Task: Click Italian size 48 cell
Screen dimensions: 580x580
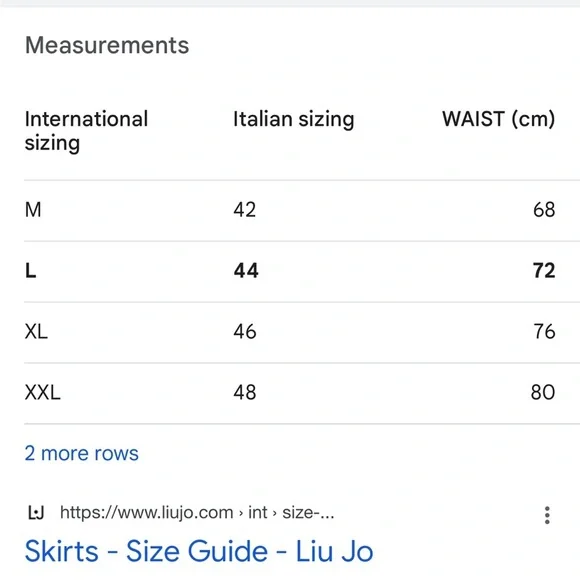Action: 245,392
